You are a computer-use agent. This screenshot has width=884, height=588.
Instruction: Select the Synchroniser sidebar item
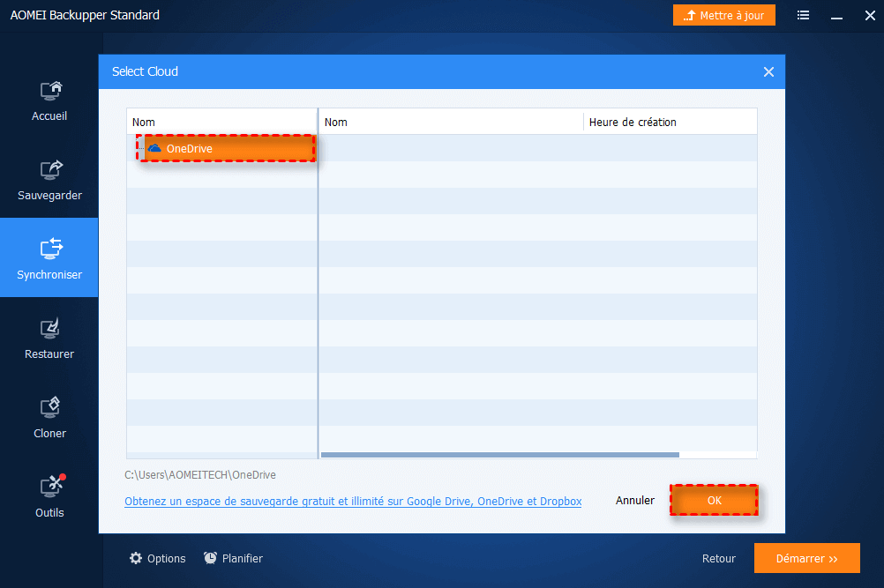(x=49, y=257)
